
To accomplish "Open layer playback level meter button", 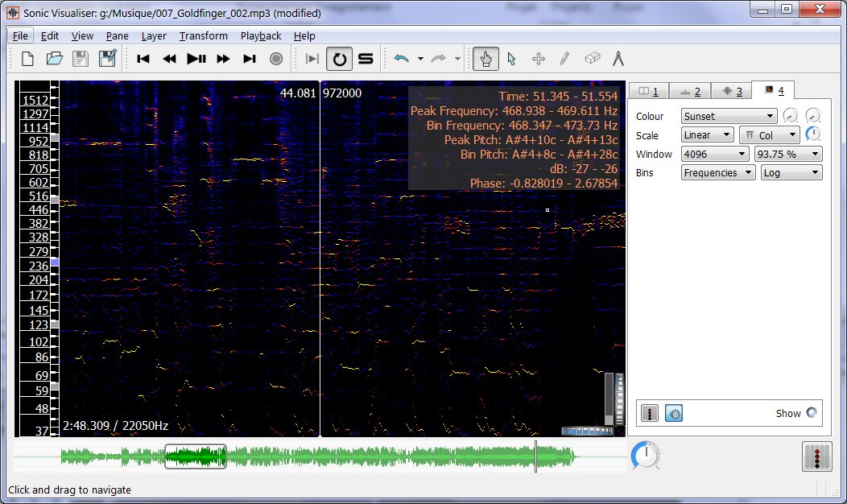I will (x=649, y=413).
